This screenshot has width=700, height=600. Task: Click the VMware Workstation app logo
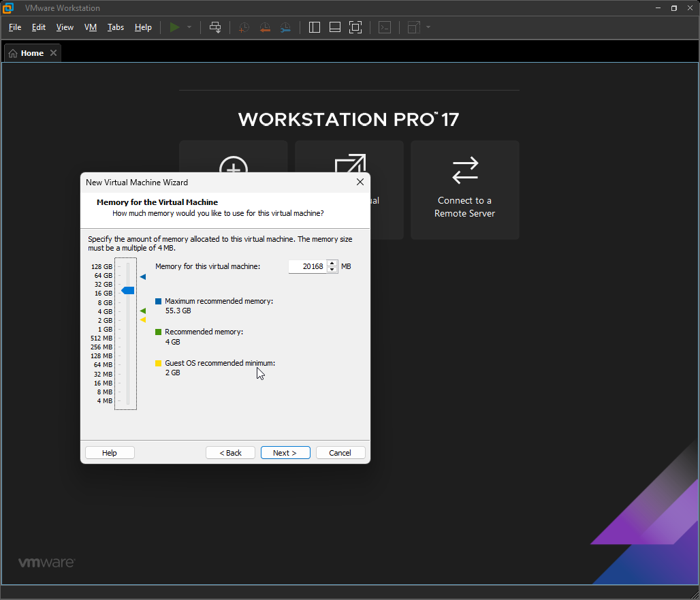point(8,8)
